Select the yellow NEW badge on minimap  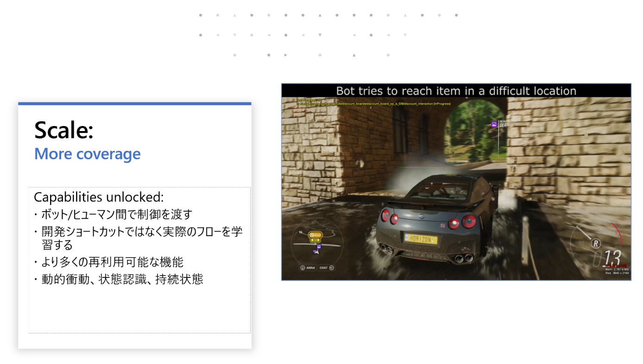point(315,240)
